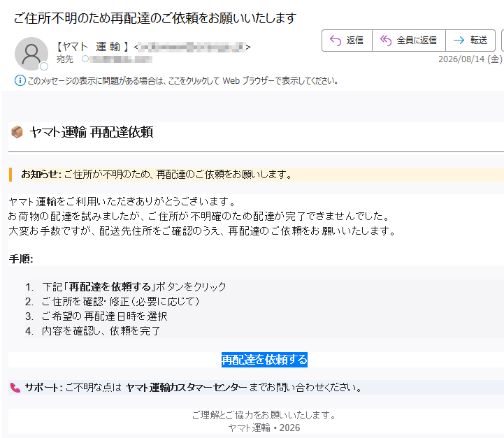Viewport: 504px width, 438px height.
Task: Click the 再配達を依頼する link
Action: [264, 360]
